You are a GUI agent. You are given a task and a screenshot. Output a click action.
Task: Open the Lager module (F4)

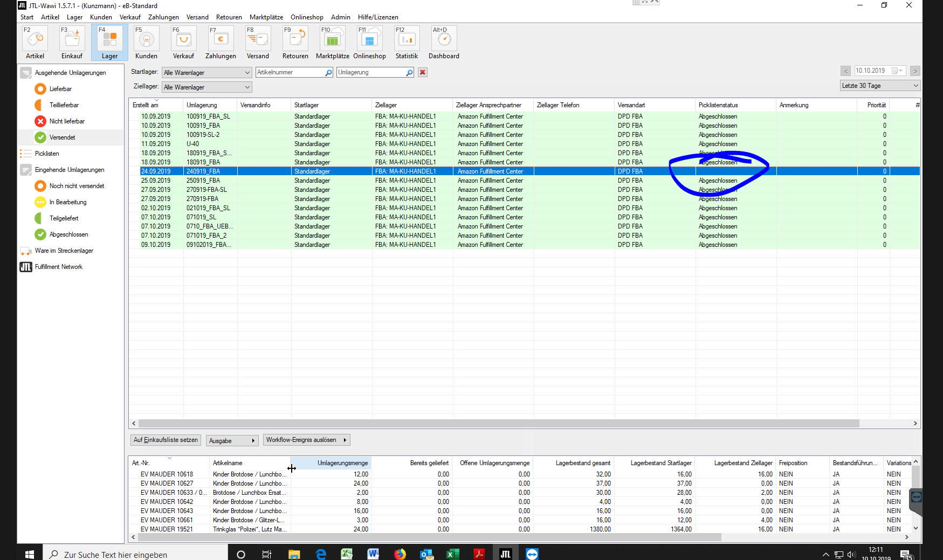[109, 43]
